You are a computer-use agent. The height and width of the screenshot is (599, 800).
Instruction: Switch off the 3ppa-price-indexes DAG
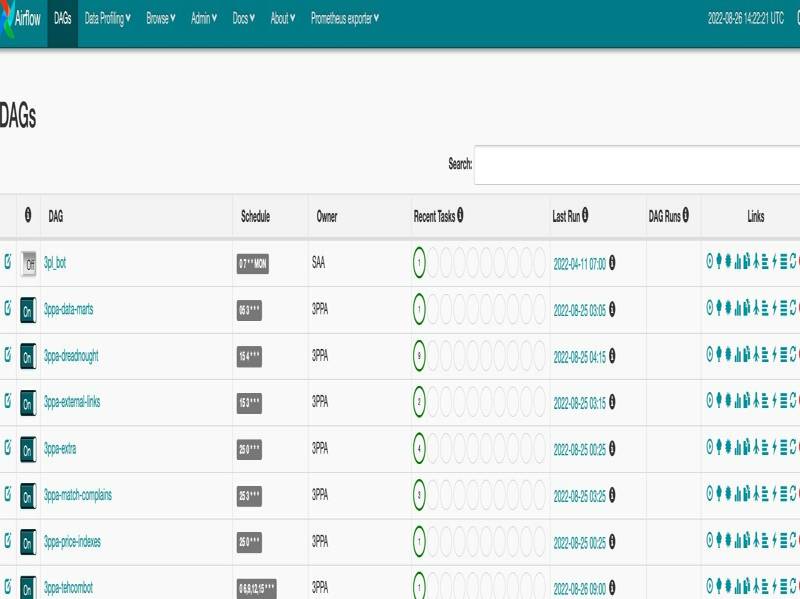click(x=29, y=542)
